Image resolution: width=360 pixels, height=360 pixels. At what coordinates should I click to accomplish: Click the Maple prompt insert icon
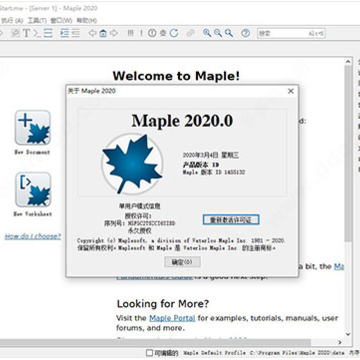(x=37, y=33)
